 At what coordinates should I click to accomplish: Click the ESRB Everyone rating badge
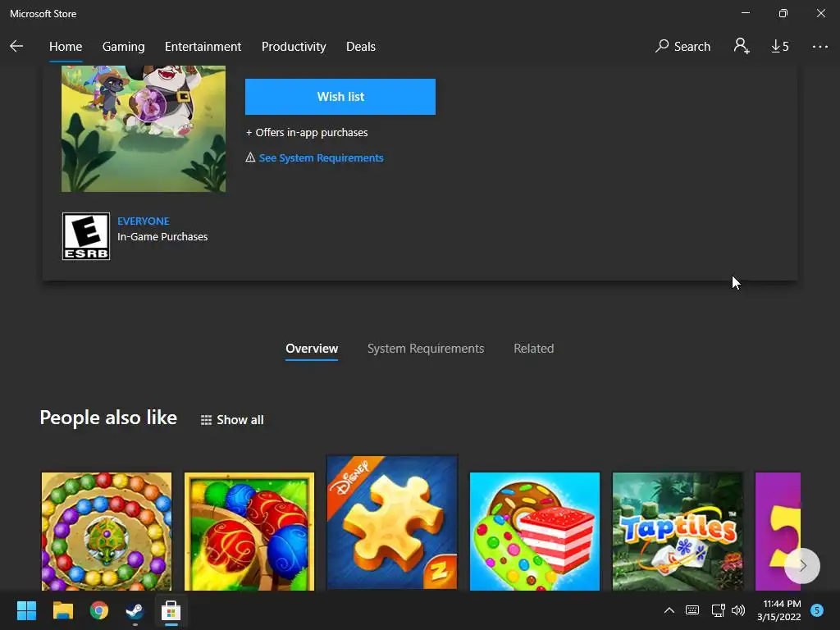click(86, 236)
